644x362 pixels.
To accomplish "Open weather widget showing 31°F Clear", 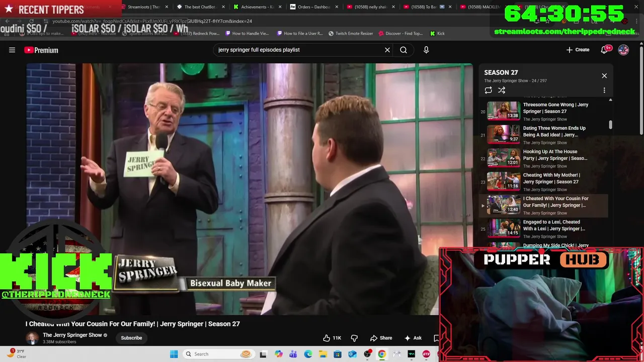I will pos(16,354).
